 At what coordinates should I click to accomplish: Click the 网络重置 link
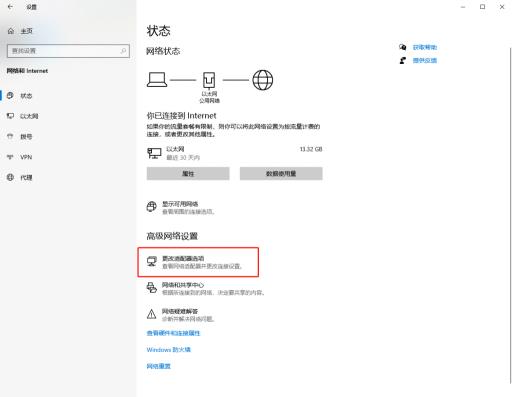159,366
